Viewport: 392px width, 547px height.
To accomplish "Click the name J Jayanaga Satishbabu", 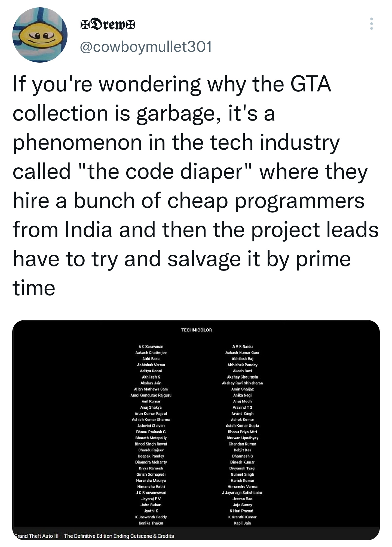I will [x=242, y=493].
